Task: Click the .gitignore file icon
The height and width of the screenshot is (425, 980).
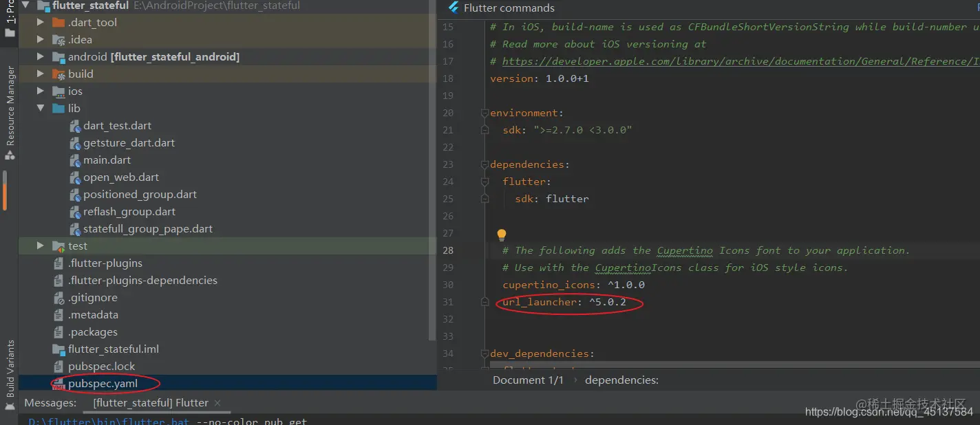Action: coord(58,298)
